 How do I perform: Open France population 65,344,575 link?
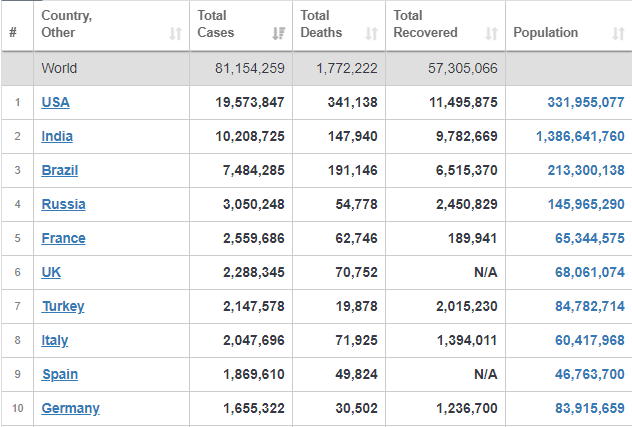tap(590, 238)
